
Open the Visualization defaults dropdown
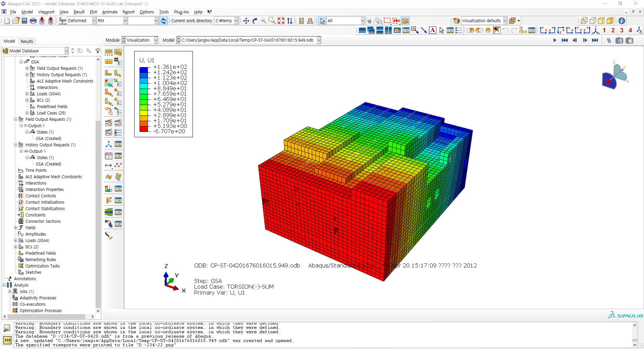coord(505,21)
